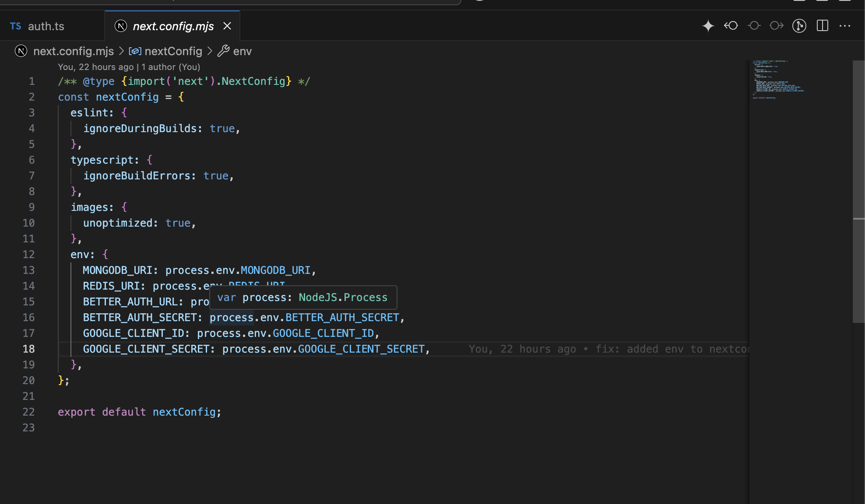Click the env breadcrumb segment
865x504 pixels.
243,51
